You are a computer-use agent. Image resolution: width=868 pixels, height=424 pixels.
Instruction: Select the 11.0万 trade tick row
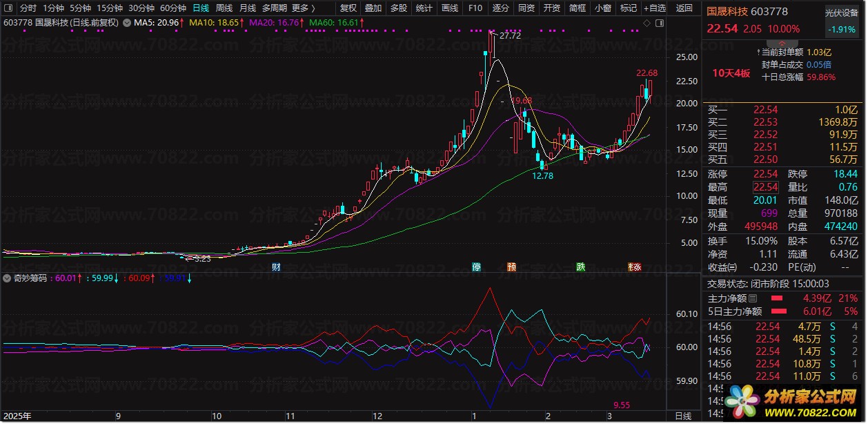pos(782,376)
